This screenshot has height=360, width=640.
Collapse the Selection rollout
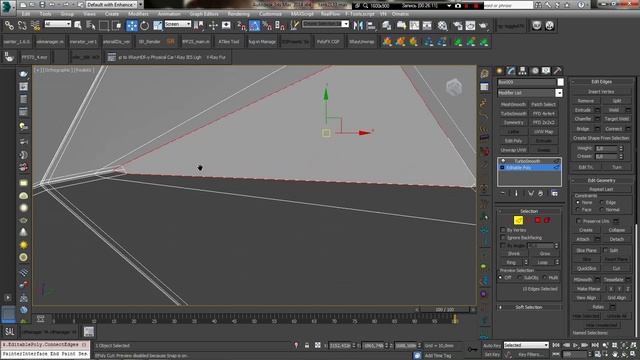pyautogui.click(x=529, y=211)
